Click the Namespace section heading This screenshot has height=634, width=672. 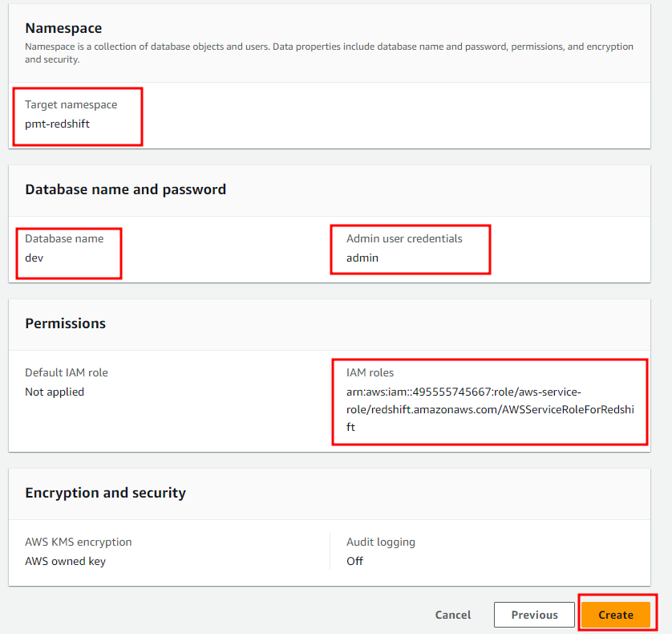[63, 28]
